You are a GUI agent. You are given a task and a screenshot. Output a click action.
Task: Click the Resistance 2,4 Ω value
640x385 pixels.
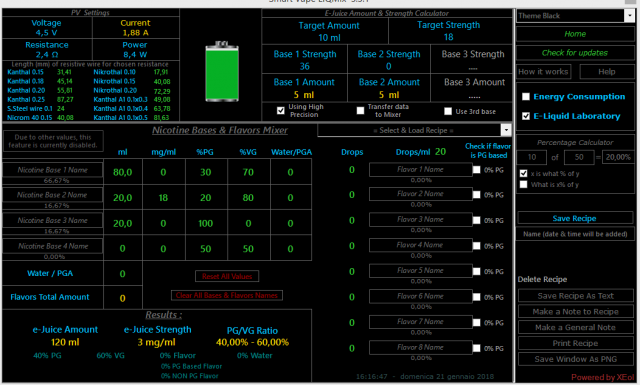click(x=47, y=54)
